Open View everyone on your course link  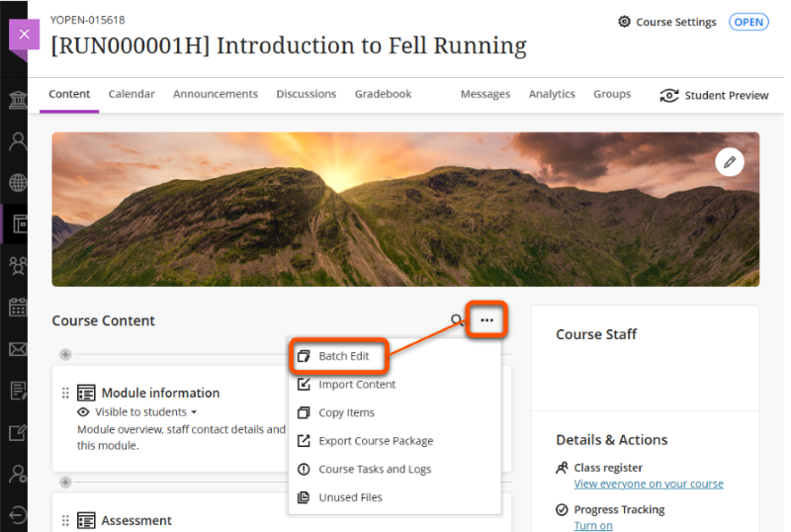point(649,484)
